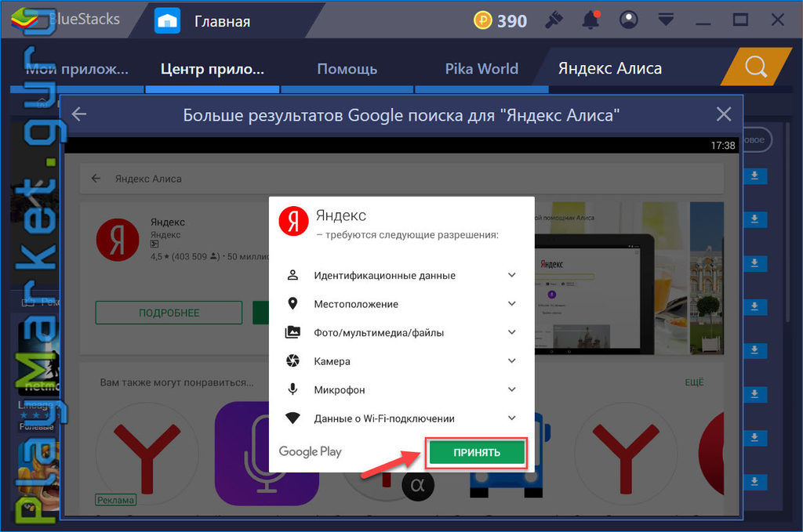Screen dimensions: 803x532
Task: Click the BlueStacks coin balance icon
Action: point(482,20)
